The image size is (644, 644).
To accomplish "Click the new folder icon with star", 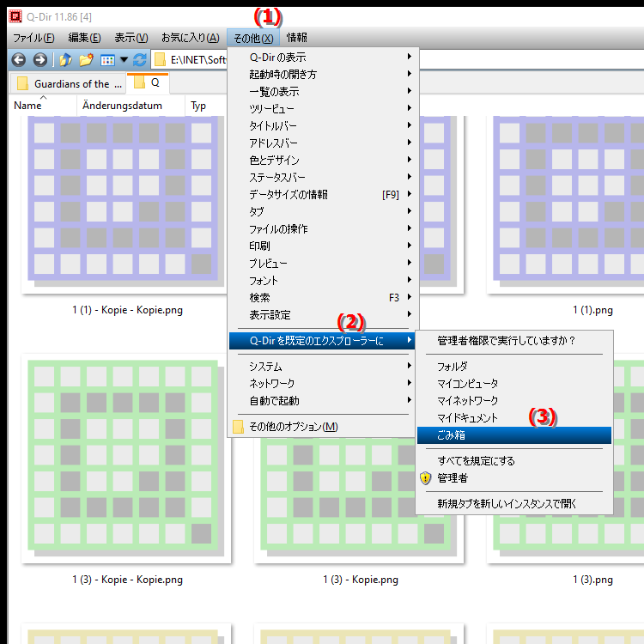I will 86,60.
